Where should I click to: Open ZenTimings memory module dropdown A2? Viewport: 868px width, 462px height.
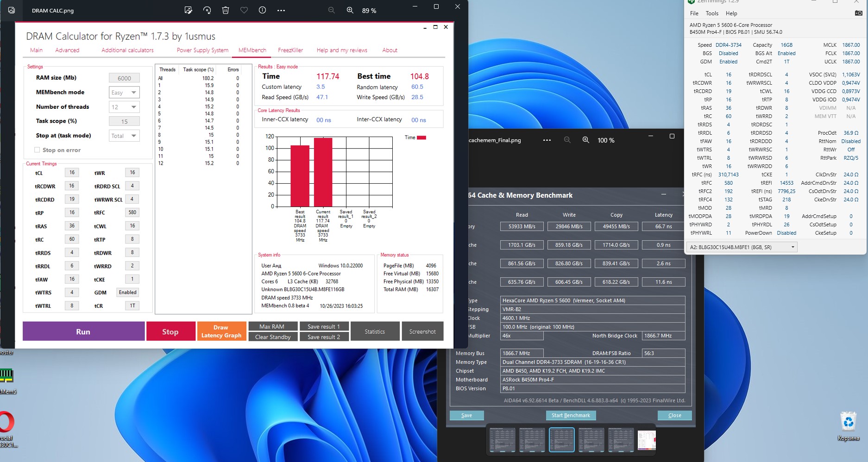(x=742, y=247)
